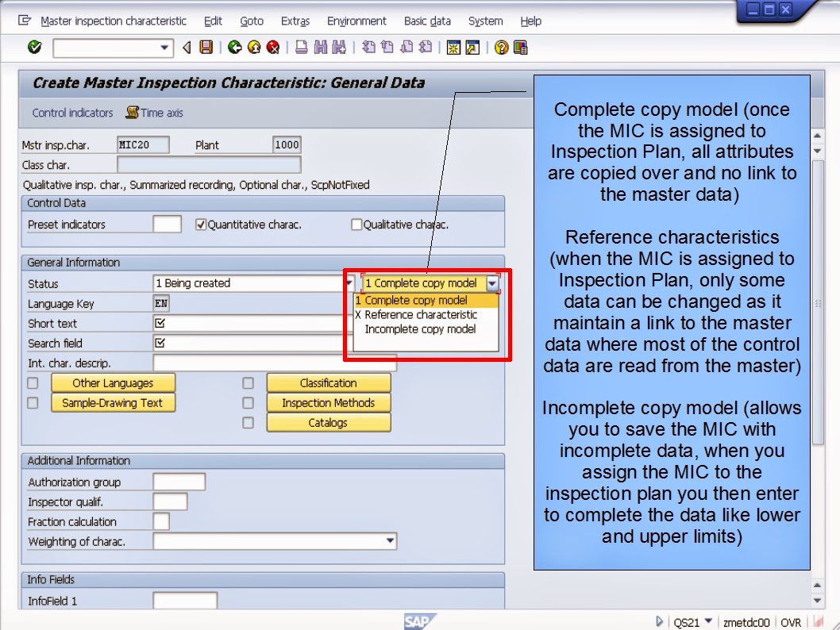840x630 pixels.
Task: Open the Basic data menu
Action: (427, 21)
